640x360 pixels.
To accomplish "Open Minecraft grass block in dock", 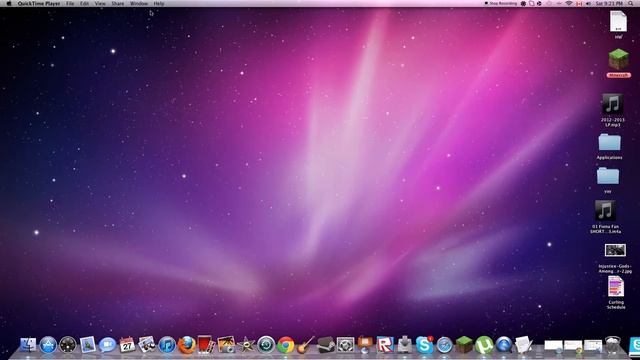I will point(464,345).
